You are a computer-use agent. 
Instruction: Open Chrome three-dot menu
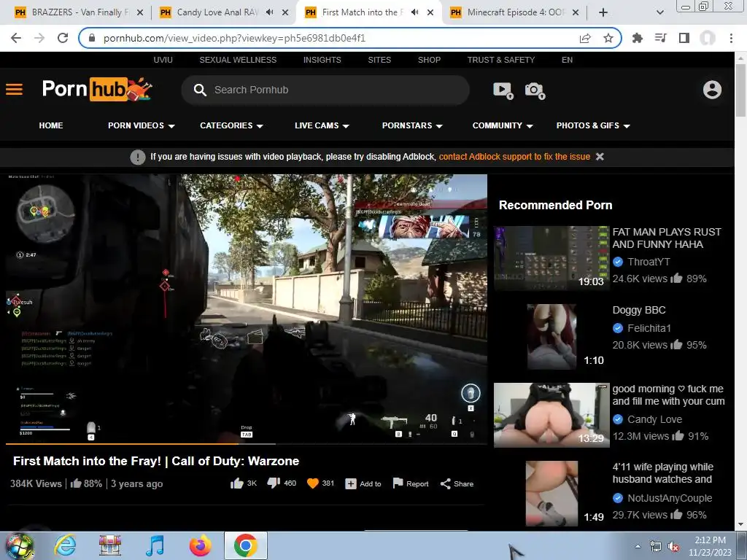(731, 38)
